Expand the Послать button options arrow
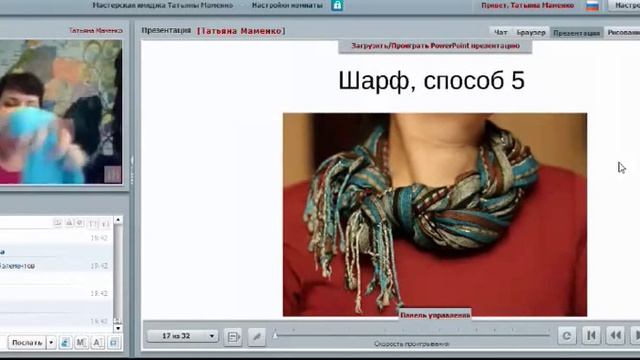 [x=51, y=342]
